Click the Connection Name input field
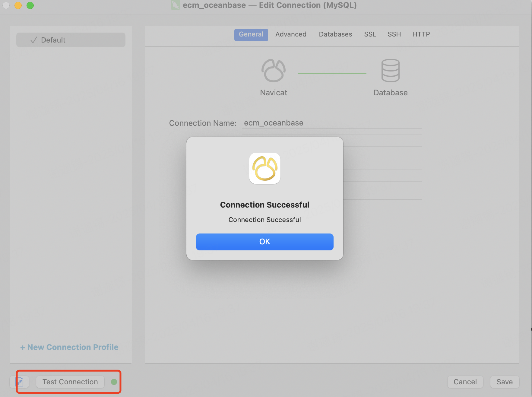Image resolution: width=532 pixels, height=397 pixels. (x=332, y=123)
